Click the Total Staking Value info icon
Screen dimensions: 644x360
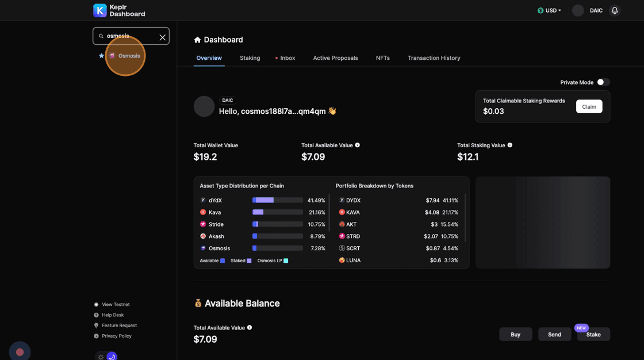point(510,145)
